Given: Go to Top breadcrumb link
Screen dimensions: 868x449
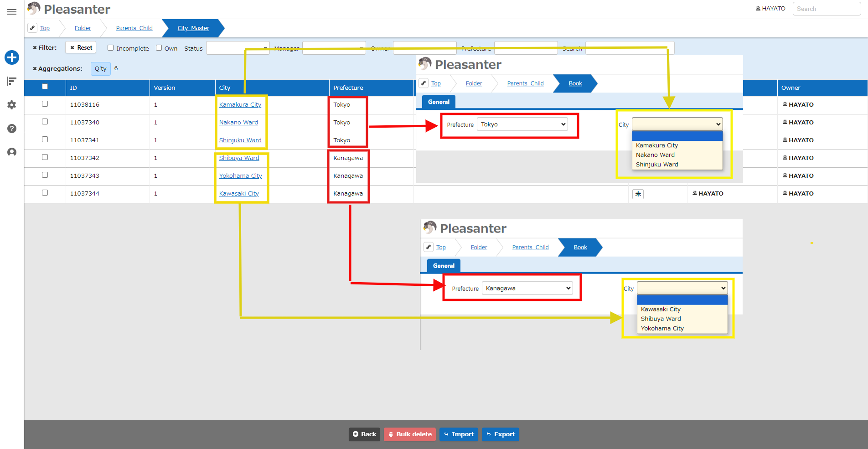Looking at the screenshot, I should point(45,28).
